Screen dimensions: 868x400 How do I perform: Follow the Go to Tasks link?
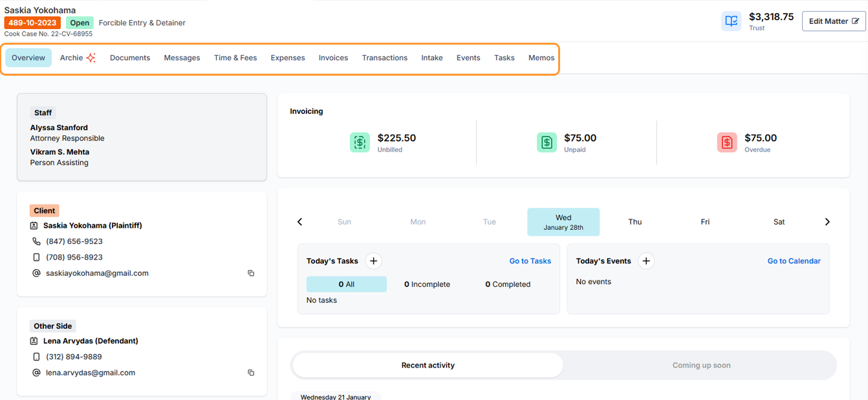pyautogui.click(x=530, y=261)
